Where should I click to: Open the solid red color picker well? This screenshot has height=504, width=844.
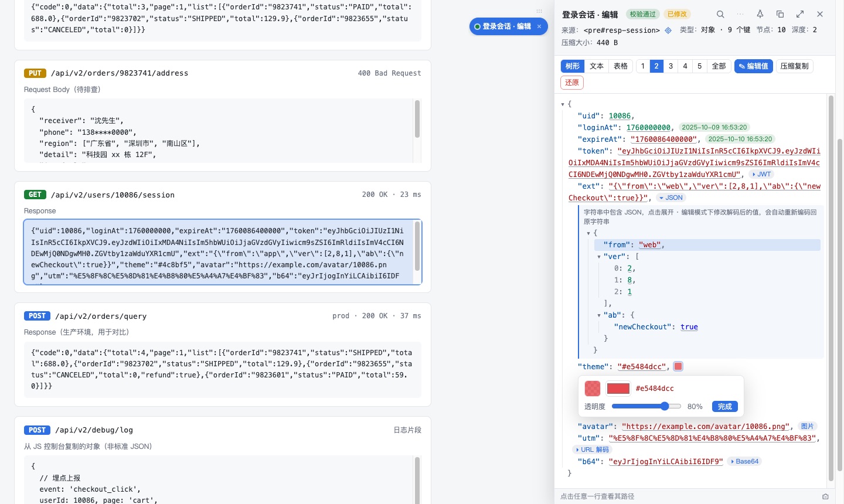coord(618,388)
